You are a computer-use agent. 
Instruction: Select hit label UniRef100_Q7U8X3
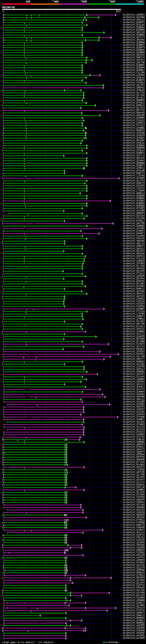click(134, 575)
